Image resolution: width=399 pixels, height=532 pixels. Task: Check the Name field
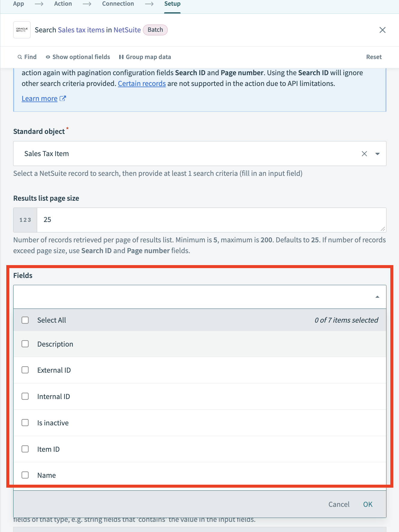25,475
